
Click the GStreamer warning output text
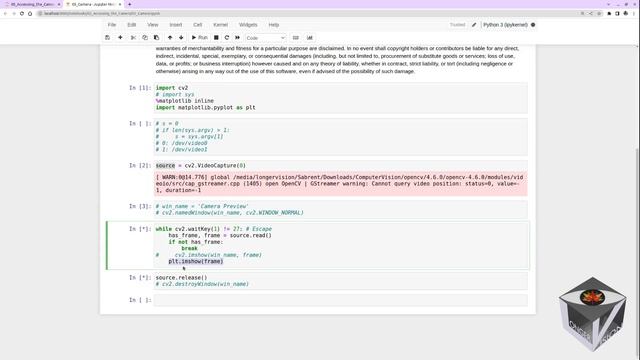point(340,184)
